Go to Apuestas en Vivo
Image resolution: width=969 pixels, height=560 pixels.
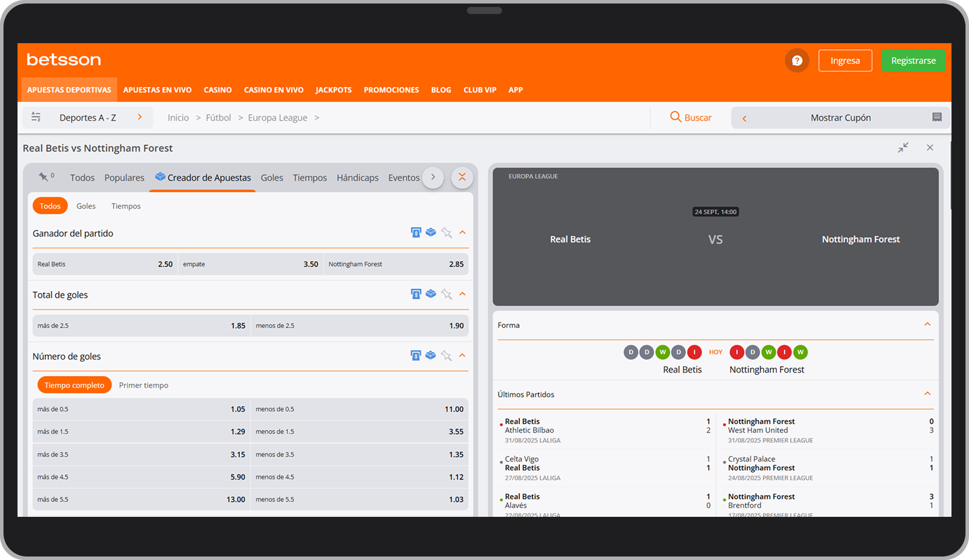click(x=157, y=90)
